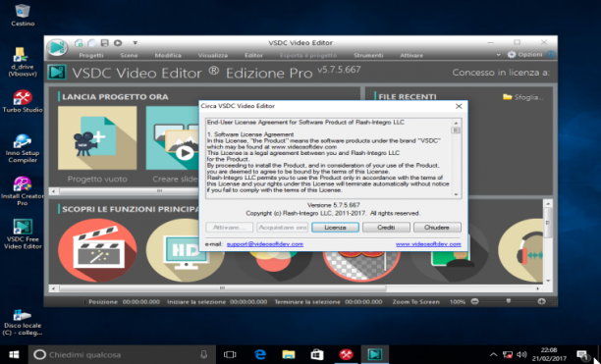Screen dimensions: 601x364
Task: Select the Creare slideshow thumbnail
Action: point(173,137)
